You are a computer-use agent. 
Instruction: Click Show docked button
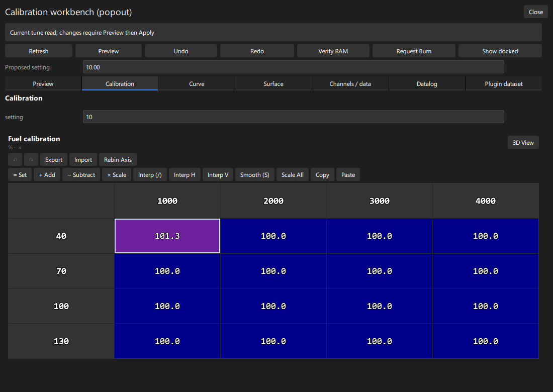click(x=500, y=51)
